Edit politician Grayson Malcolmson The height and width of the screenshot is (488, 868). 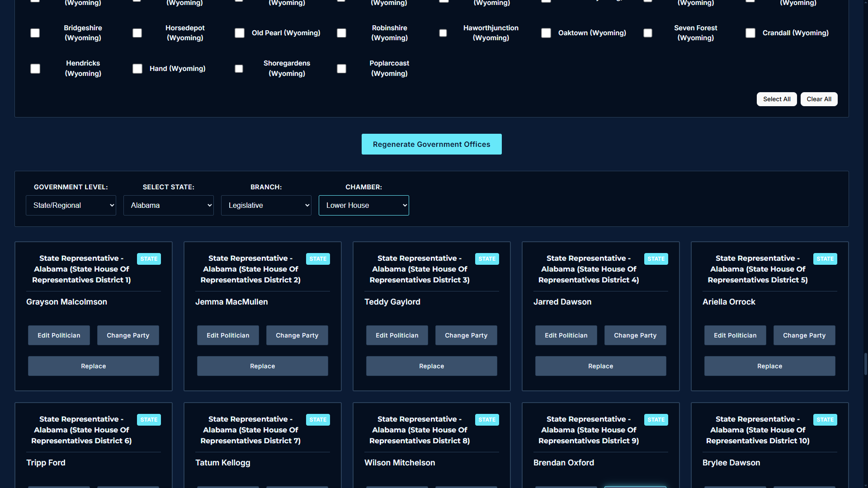[59, 335]
